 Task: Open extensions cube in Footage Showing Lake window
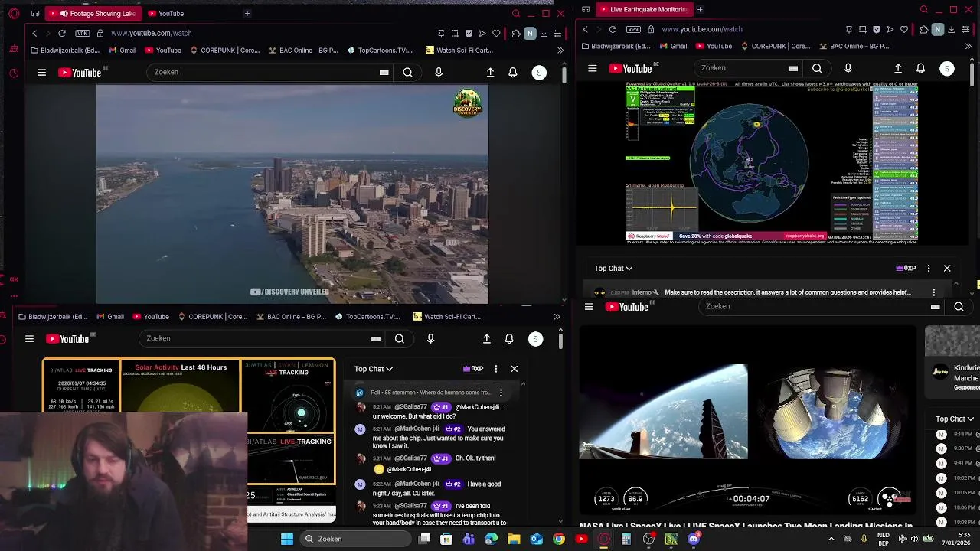[515, 33]
